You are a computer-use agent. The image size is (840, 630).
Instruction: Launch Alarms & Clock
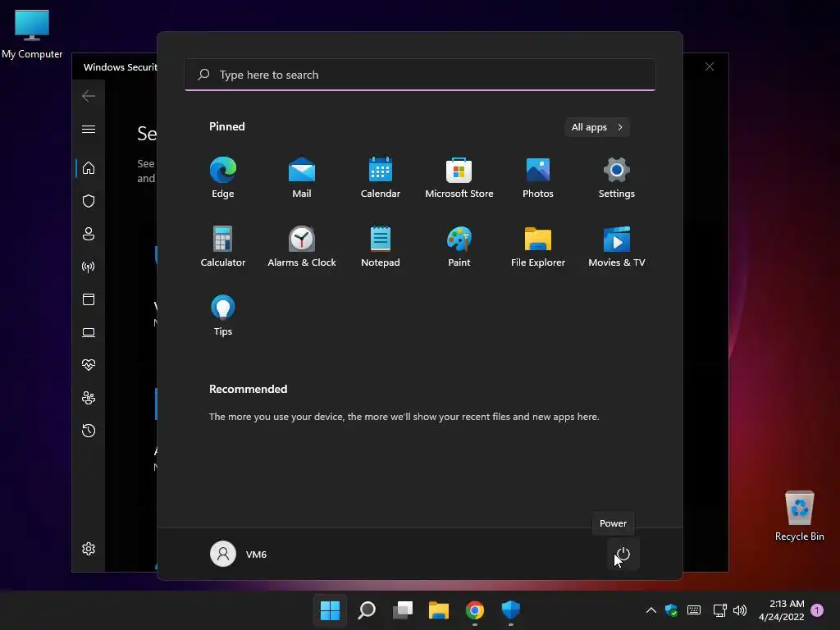302,246
